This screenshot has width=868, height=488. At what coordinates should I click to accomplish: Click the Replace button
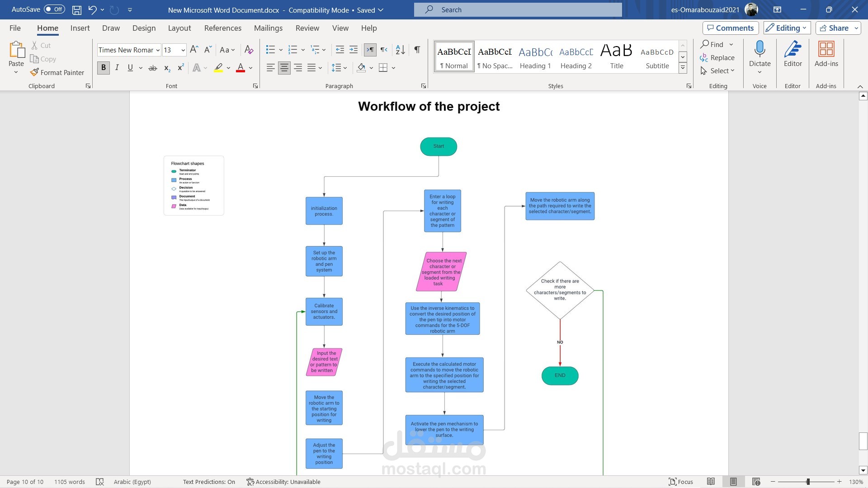click(717, 58)
